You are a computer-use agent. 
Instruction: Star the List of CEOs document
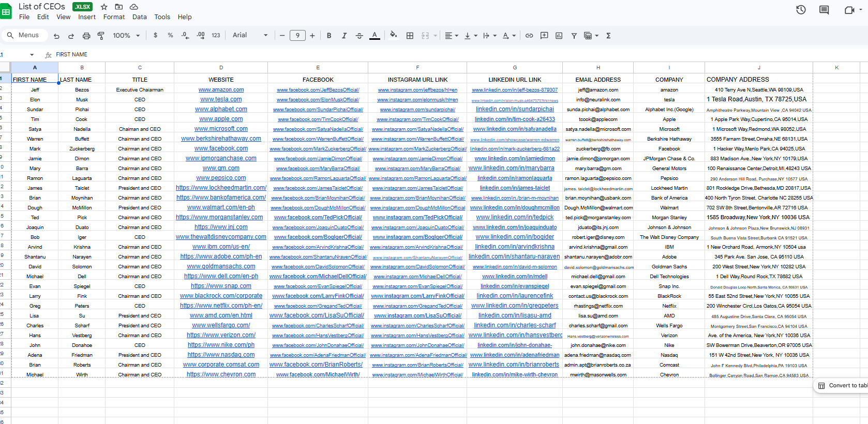pyautogui.click(x=104, y=7)
